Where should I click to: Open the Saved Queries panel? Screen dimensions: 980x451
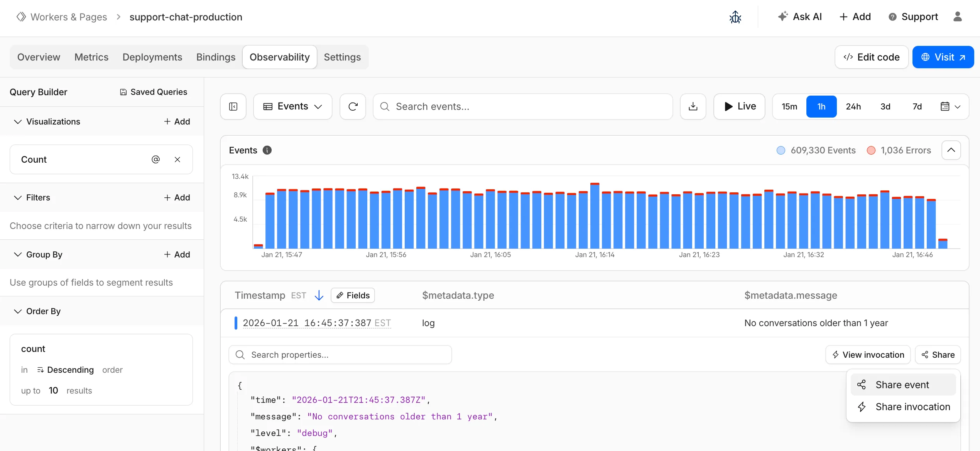click(x=153, y=92)
